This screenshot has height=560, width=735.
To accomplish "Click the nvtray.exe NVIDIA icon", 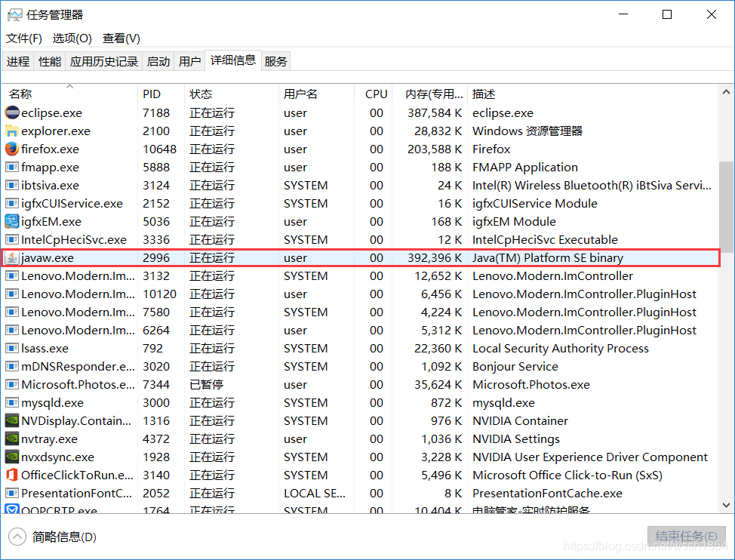I will pos(12,438).
